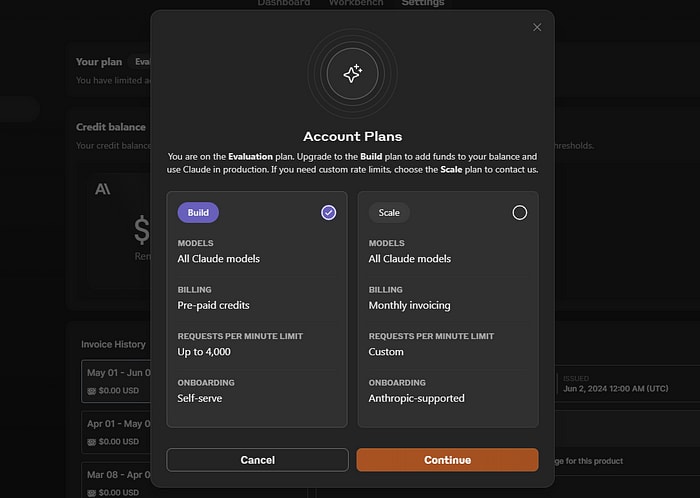Open the Dashboard tab behind the dialog
The height and width of the screenshot is (498, 700).
point(283,3)
